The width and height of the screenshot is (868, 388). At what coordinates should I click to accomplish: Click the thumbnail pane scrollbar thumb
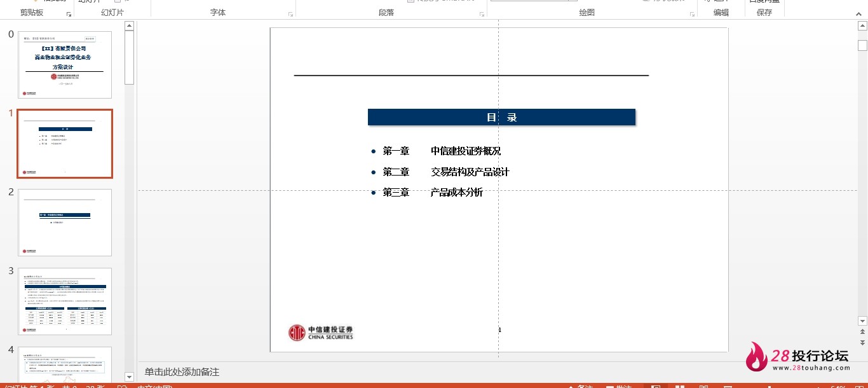[130, 57]
